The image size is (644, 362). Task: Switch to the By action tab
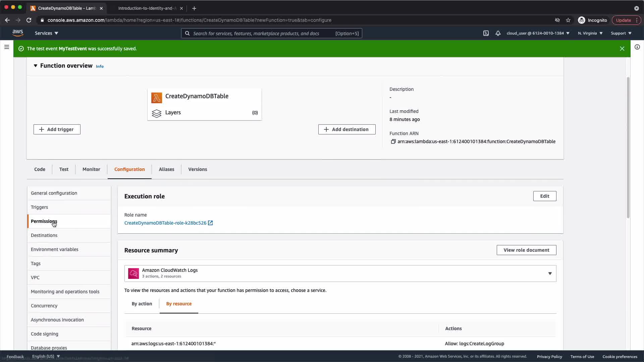pyautogui.click(x=142, y=304)
